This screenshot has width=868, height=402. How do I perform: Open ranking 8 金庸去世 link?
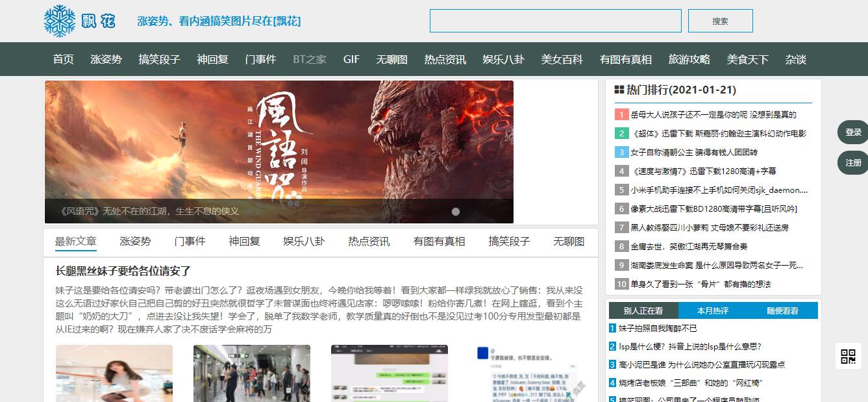point(689,247)
